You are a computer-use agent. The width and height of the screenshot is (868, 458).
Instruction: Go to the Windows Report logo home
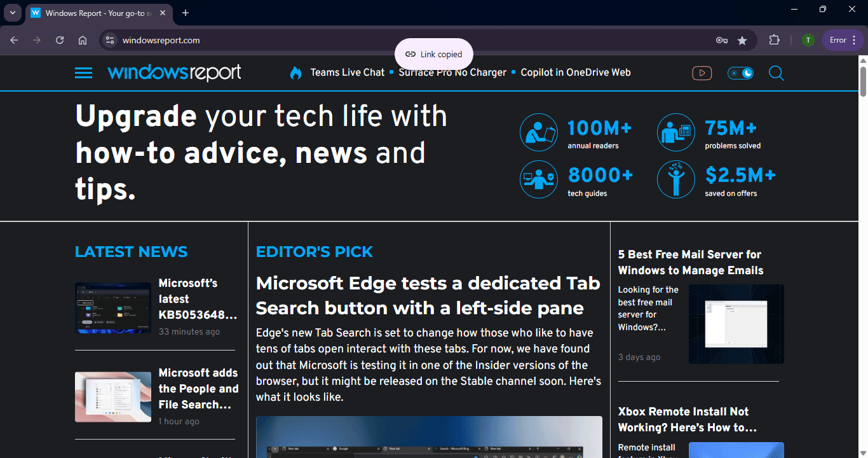(174, 73)
